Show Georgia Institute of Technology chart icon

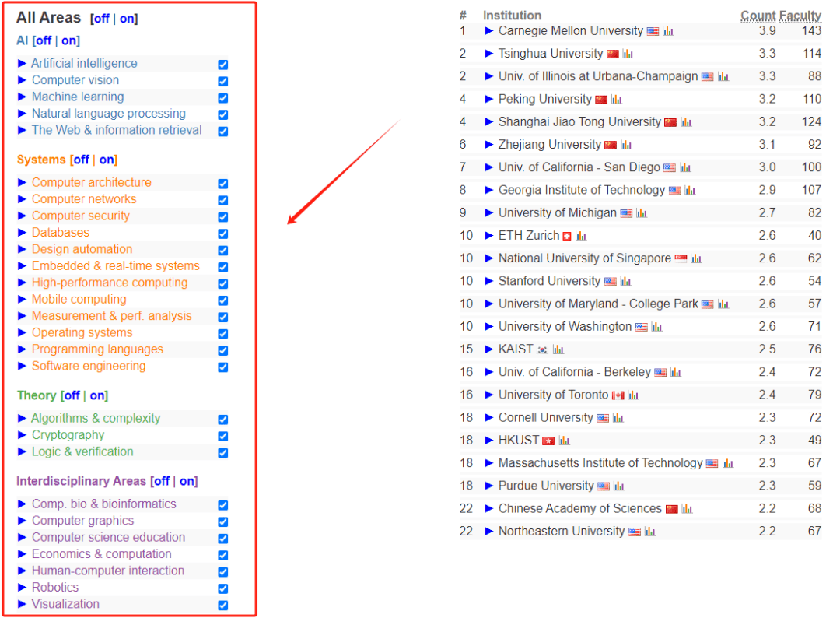690,190
